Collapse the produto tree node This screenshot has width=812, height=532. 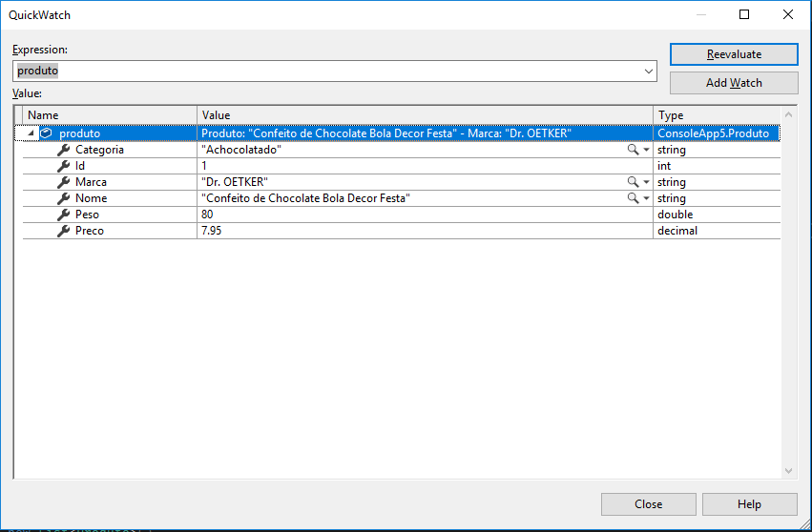pos(31,133)
